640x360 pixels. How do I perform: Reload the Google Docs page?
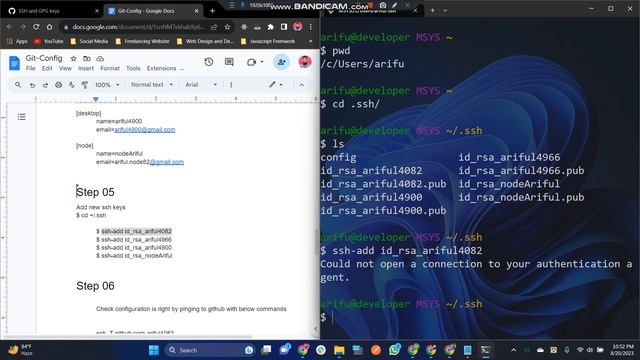(x=36, y=27)
